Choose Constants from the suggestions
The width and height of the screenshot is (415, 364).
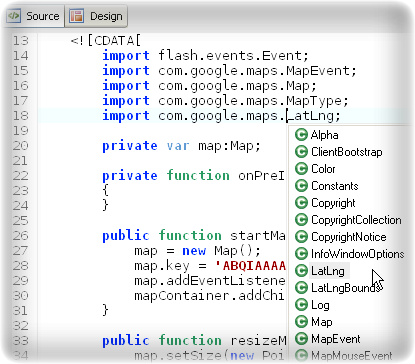click(335, 186)
